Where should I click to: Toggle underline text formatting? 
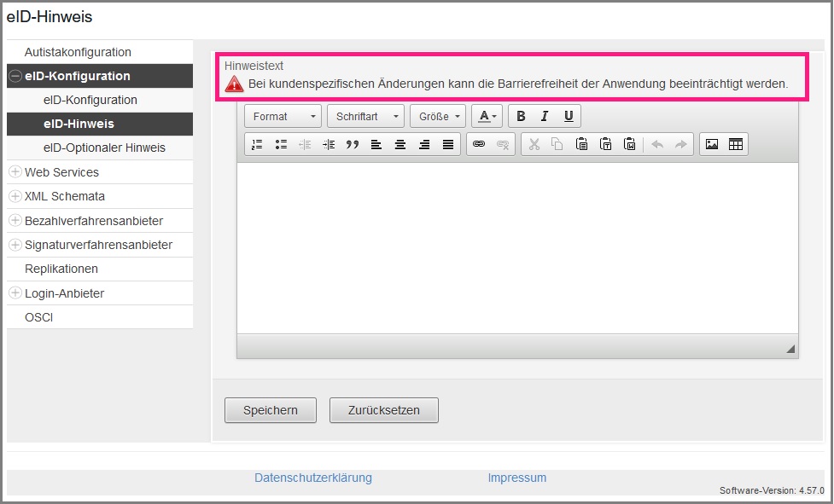click(569, 117)
